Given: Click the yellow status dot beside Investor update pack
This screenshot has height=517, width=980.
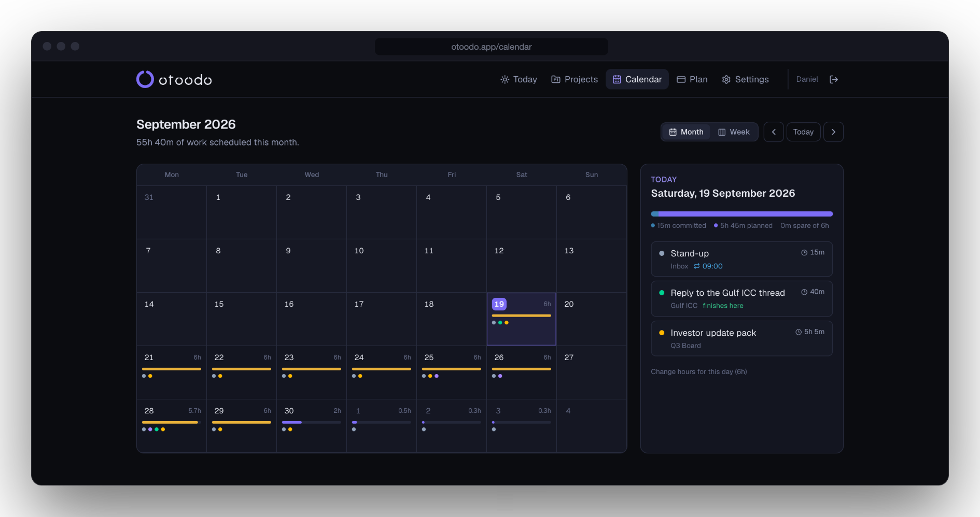Looking at the screenshot, I should click(x=662, y=333).
